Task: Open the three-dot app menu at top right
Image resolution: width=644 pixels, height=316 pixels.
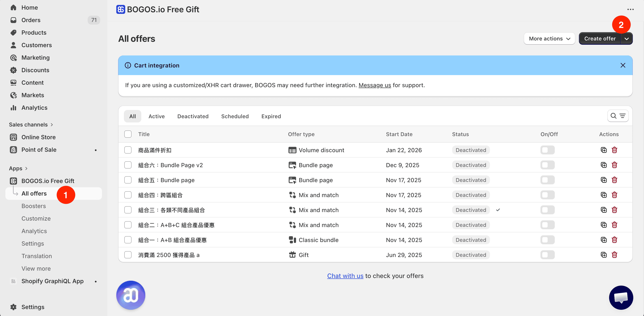Action: pyautogui.click(x=630, y=9)
